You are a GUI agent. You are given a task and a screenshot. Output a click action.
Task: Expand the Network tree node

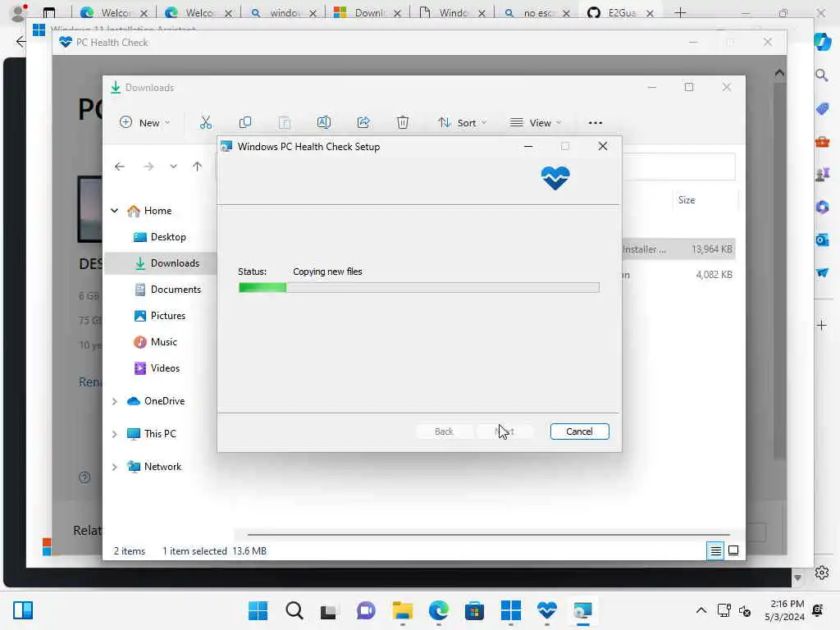pyautogui.click(x=114, y=467)
